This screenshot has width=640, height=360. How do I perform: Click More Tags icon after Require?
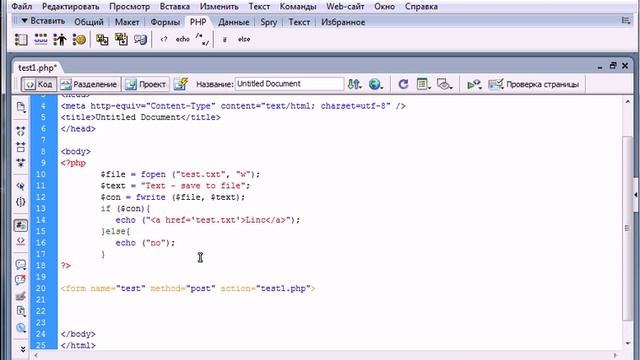point(140,40)
